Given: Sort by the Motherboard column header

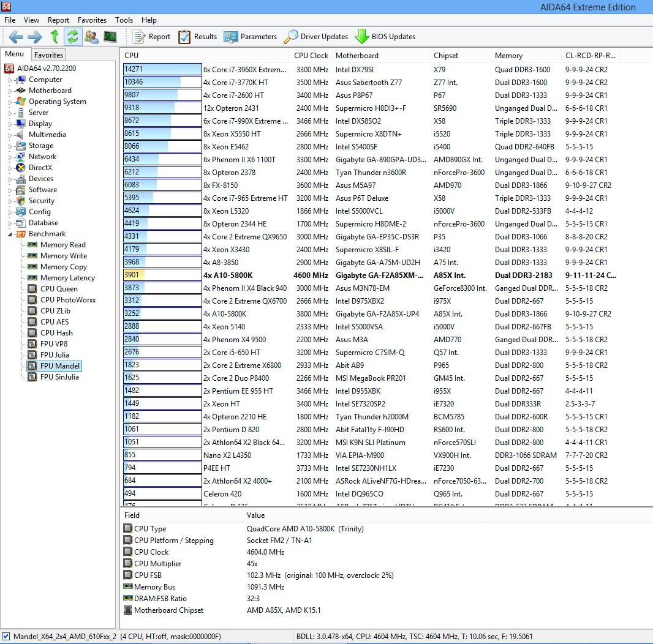Looking at the screenshot, I should click(x=381, y=55).
